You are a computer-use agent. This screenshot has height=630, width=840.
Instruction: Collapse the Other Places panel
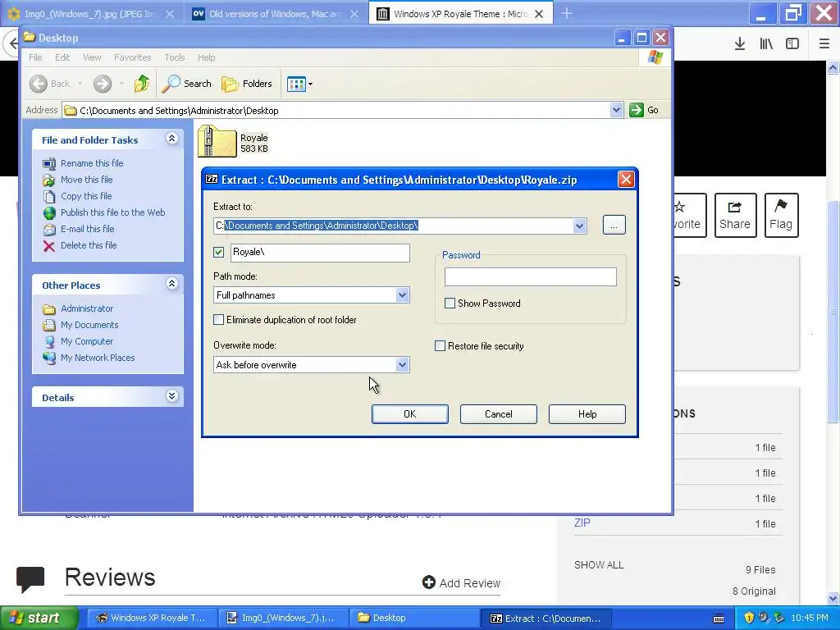171,283
